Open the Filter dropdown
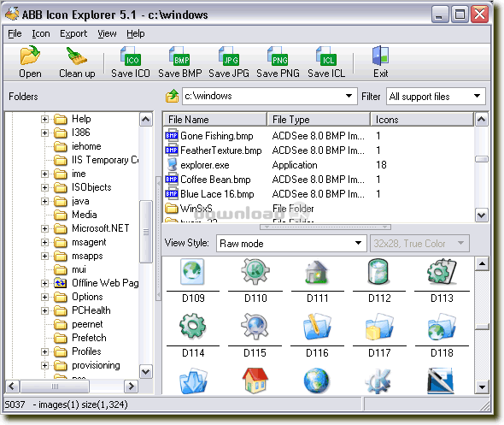This screenshot has height=425, width=504. [477, 96]
